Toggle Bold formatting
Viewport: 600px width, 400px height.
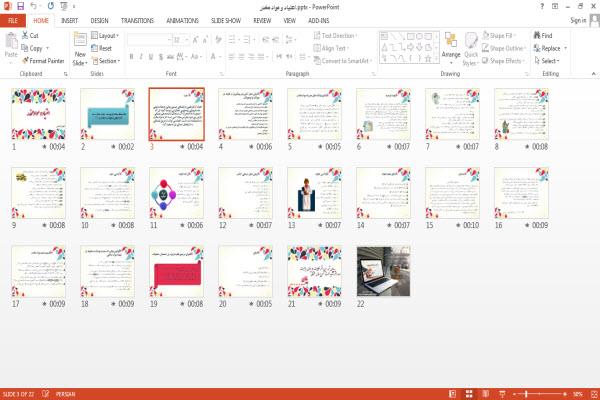(132, 57)
